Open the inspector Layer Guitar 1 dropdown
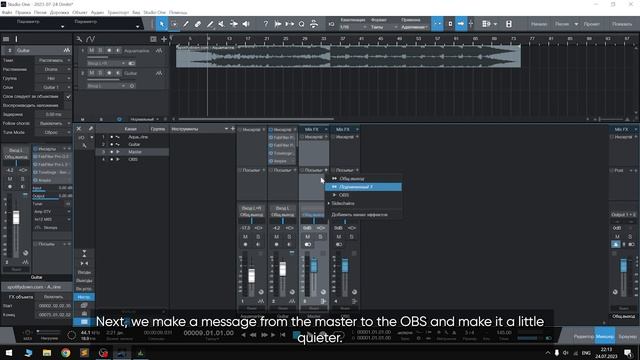The width and height of the screenshot is (640, 360). click(53, 87)
